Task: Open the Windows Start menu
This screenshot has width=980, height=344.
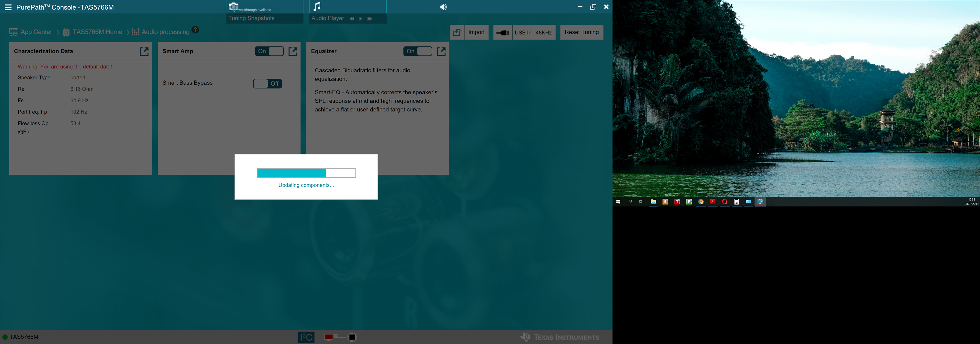Action: [618, 202]
